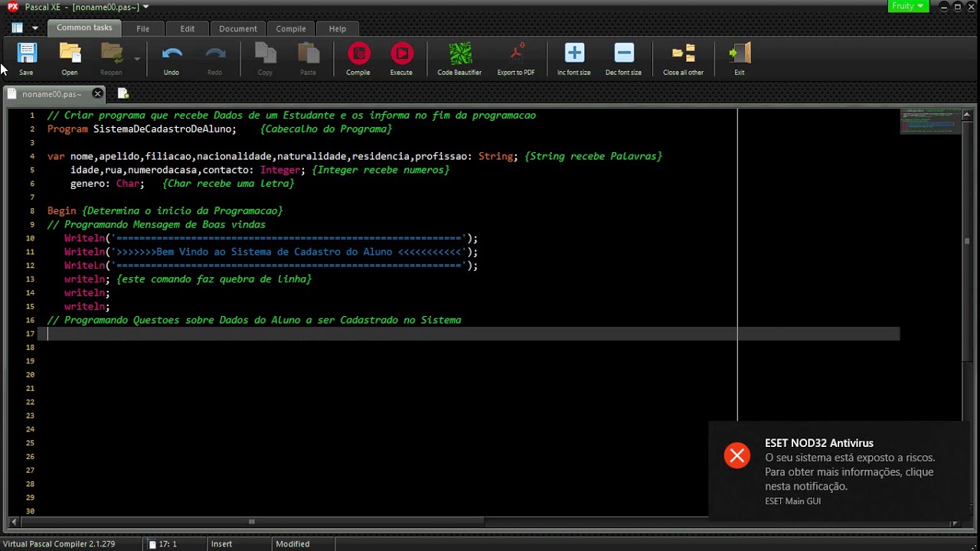Open the Fruity theme dropdown
This screenshot has height=551, width=980.
(x=909, y=6)
